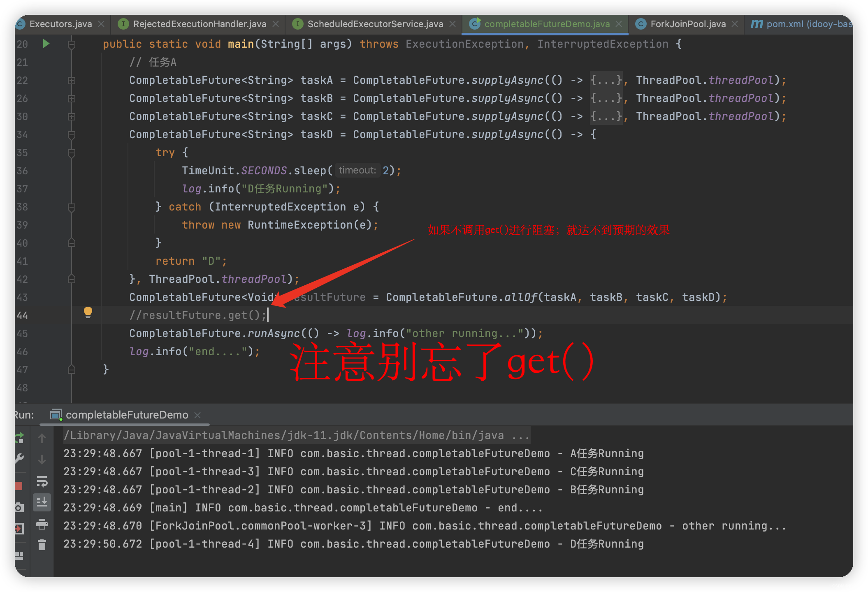Expand collapsed {...} in taskC line
868x592 pixels.
click(606, 116)
